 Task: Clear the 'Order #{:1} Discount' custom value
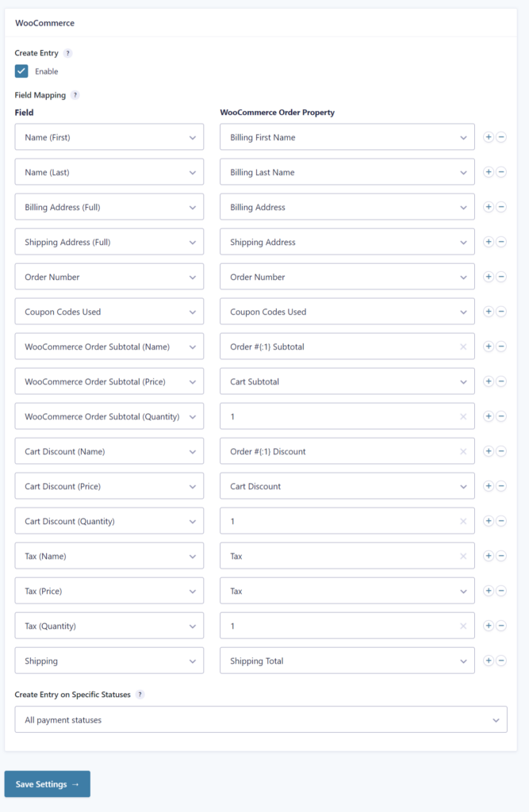463,451
